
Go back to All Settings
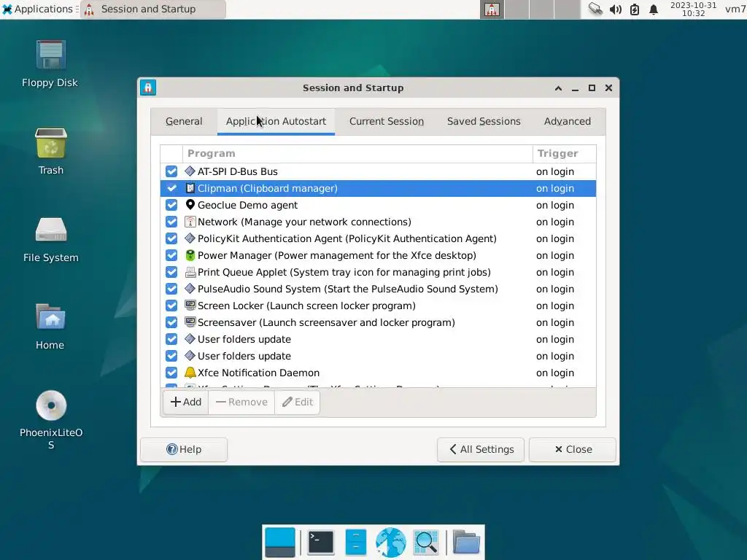(481, 449)
